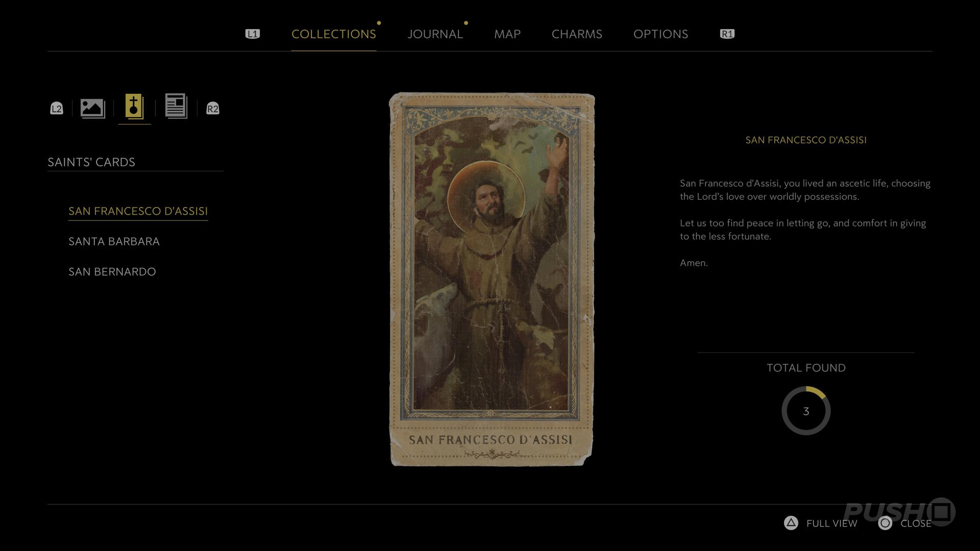980x551 pixels.
Task: Select San Francesco D'Assisi card entry
Action: coord(138,211)
